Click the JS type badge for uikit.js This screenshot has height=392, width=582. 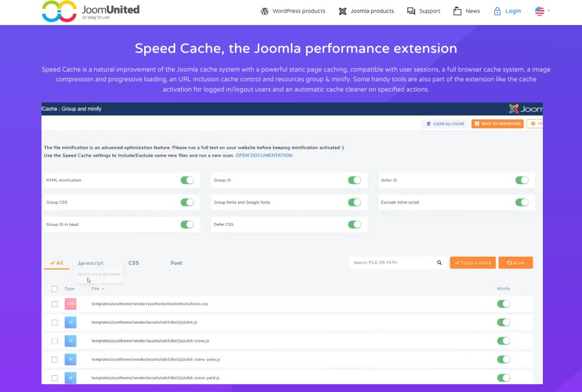70,323
